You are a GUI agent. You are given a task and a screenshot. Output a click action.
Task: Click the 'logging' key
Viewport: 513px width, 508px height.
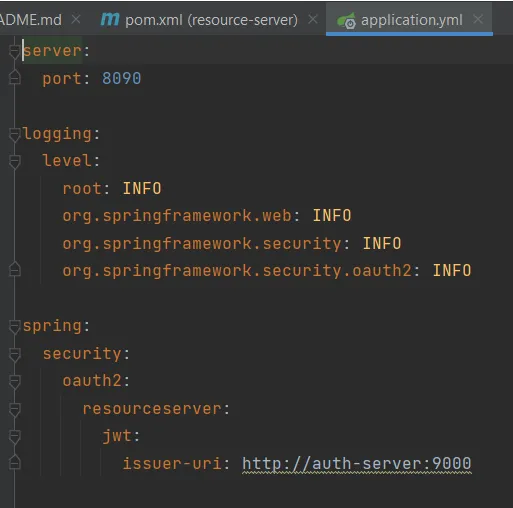(57, 134)
